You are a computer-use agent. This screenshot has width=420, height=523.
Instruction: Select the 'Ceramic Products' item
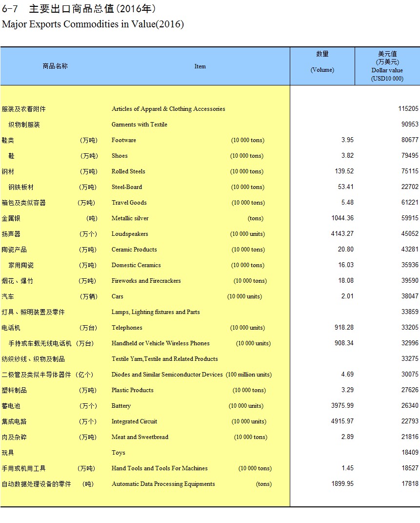point(134,250)
